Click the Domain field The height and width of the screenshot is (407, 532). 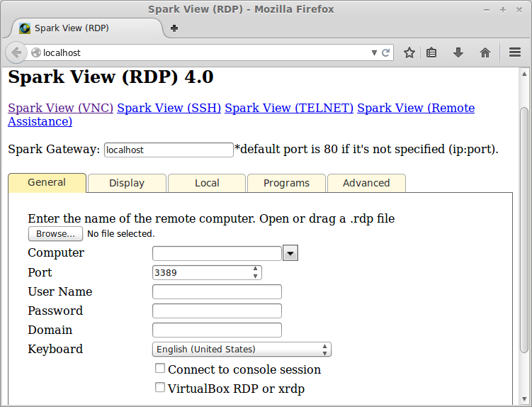coord(217,330)
